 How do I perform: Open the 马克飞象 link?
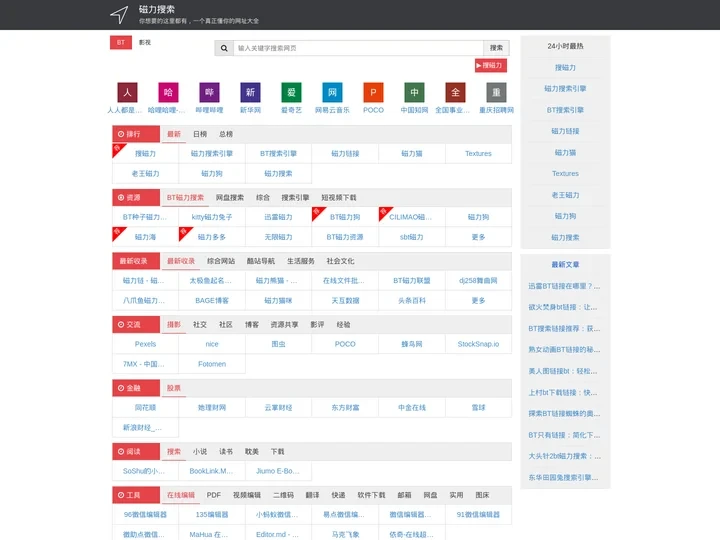coord(345,534)
